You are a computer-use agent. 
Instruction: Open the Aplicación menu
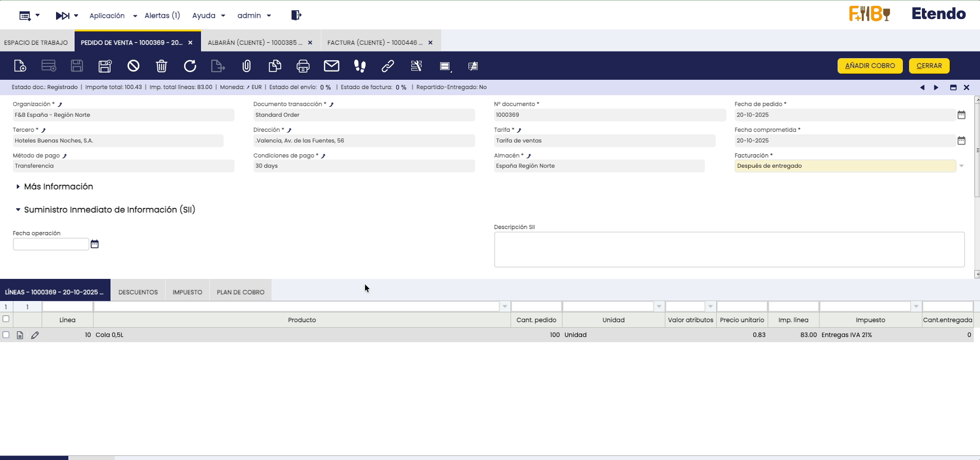coord(113,15)
